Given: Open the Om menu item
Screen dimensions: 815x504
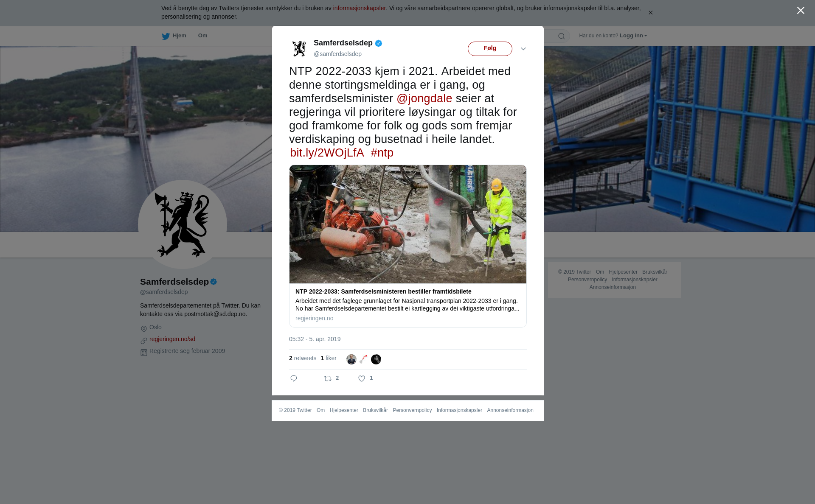Looking at the screenshot, I should click(203, 36).
